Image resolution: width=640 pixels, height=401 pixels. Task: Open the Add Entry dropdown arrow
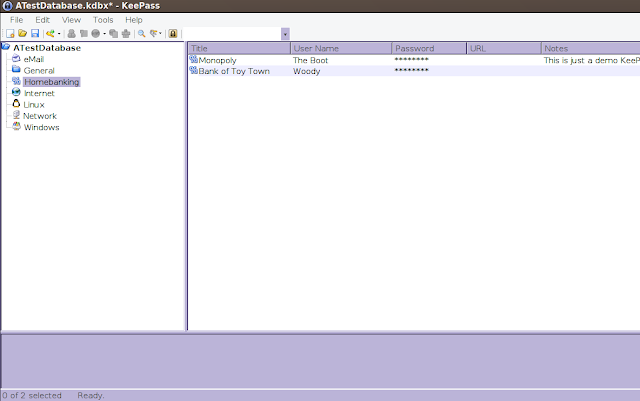click(x=59, y=33)
